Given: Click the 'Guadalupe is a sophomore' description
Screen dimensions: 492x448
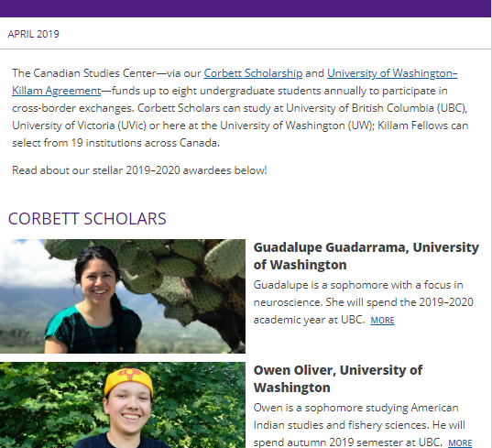Looking at the screenshot, I should pyautogui.click(x=364, y=302).
